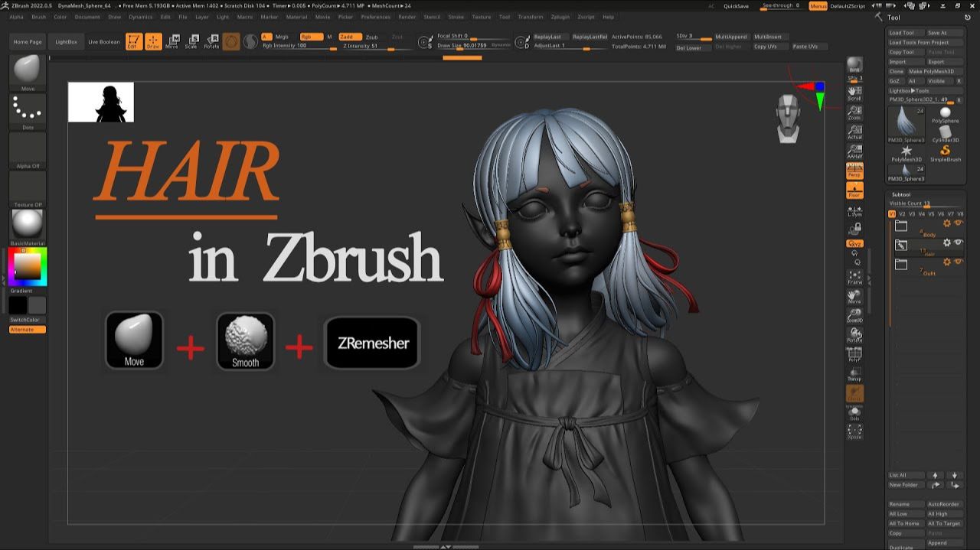
Task: Activate the Move transform gizmo button
Action: pyautogui.click(x=171, y=41)
